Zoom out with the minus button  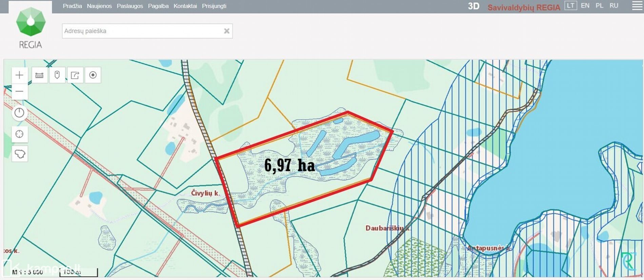19,91
